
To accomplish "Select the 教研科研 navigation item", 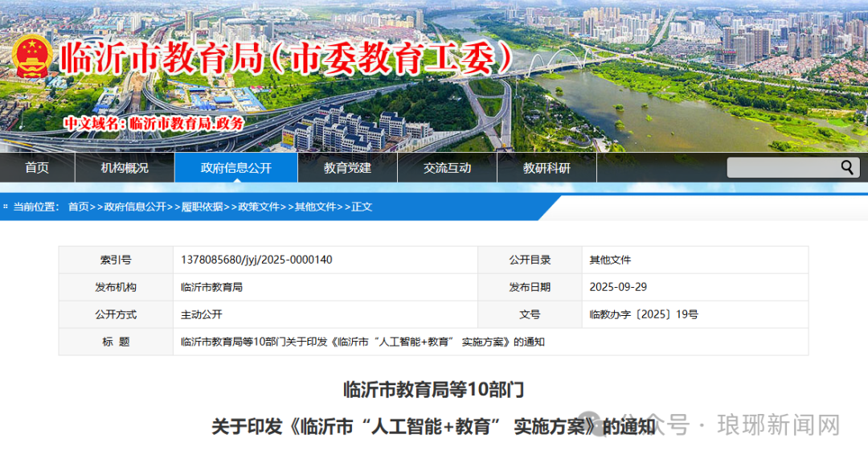I will [x=547, y=168].
